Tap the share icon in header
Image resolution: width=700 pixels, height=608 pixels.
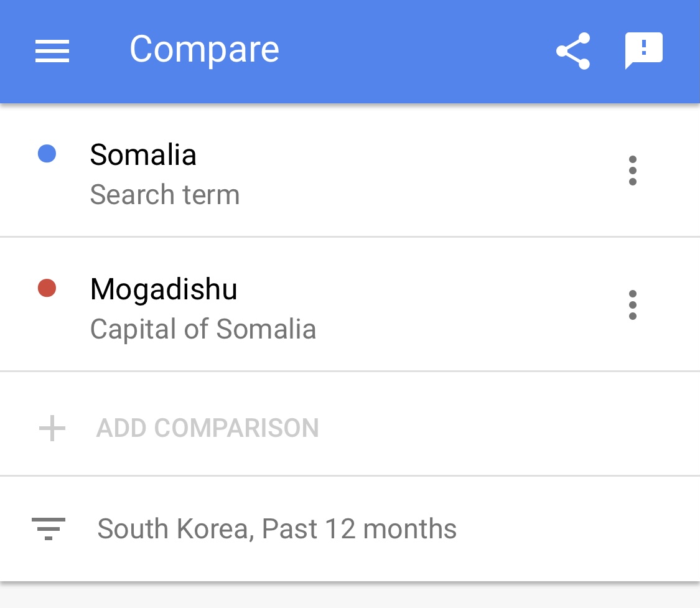572,50
